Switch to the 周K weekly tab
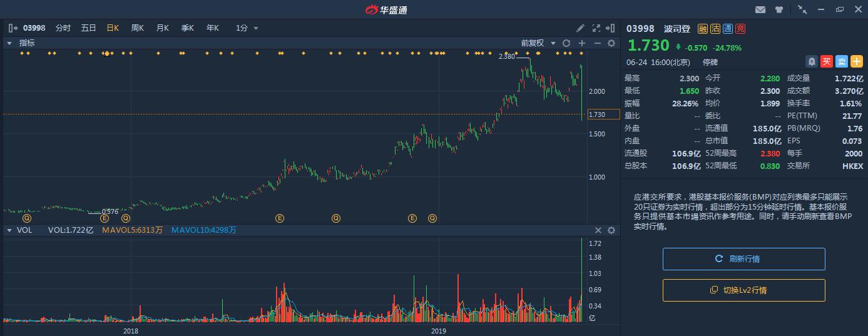 click(138, 28)
